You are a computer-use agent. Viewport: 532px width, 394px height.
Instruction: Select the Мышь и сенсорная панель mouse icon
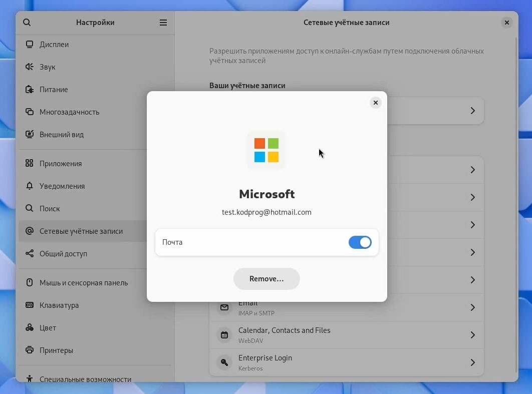click(30, 282)
